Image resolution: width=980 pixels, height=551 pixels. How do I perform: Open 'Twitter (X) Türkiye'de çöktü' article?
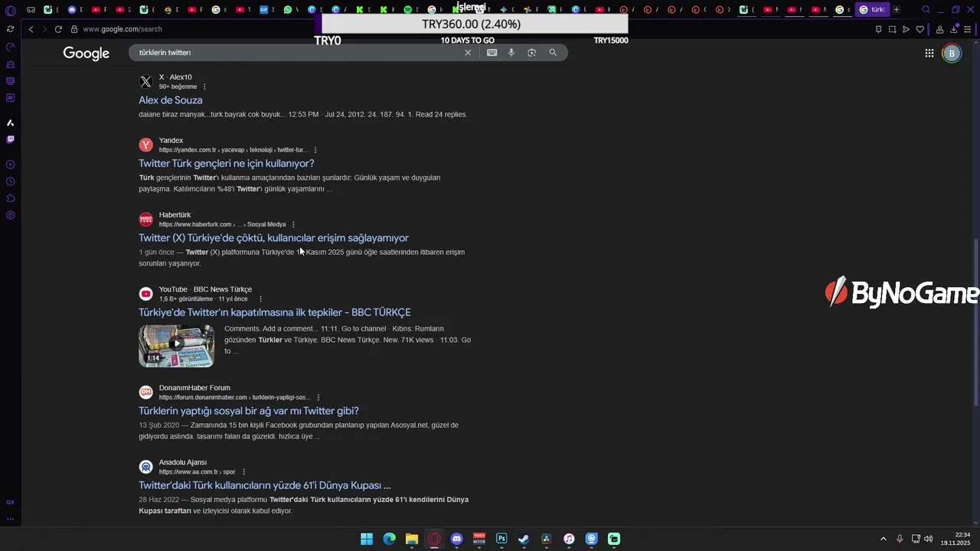coord(273,238)
